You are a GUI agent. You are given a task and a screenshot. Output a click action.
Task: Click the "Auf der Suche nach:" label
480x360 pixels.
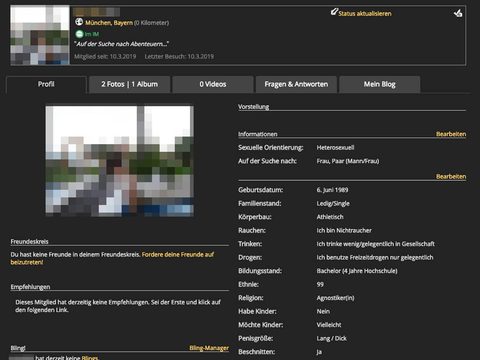coord(267,161)
